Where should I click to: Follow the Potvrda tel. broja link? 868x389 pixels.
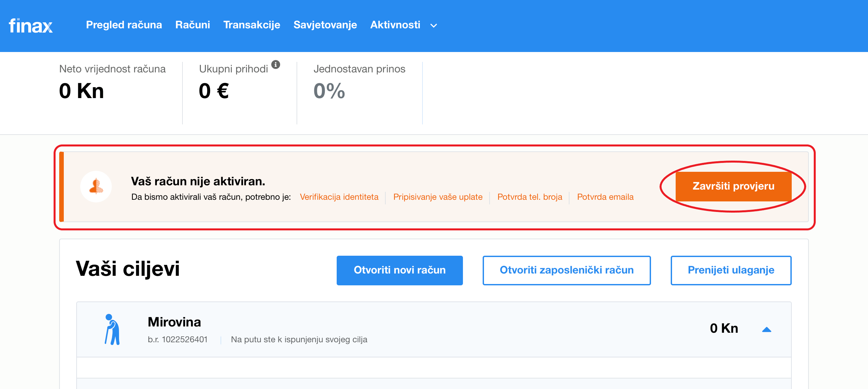(530, 197)
